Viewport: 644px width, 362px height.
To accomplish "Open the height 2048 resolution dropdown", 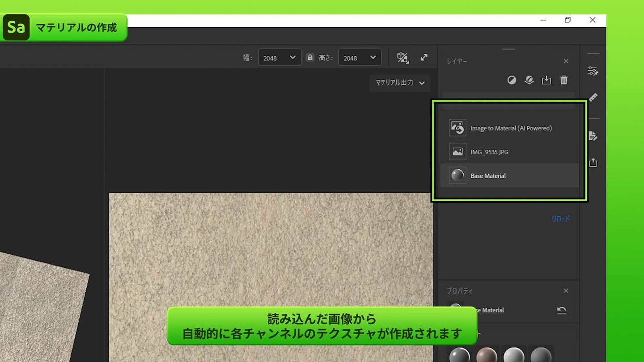I will tap(360, 58).
